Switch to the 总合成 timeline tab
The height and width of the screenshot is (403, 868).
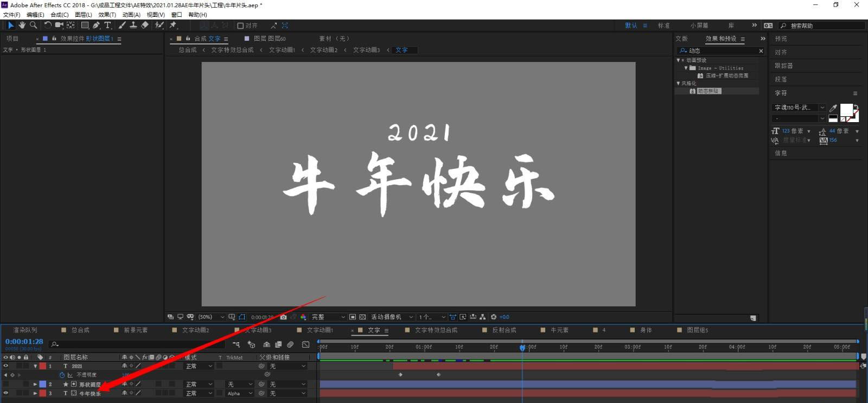click(80, 330)
